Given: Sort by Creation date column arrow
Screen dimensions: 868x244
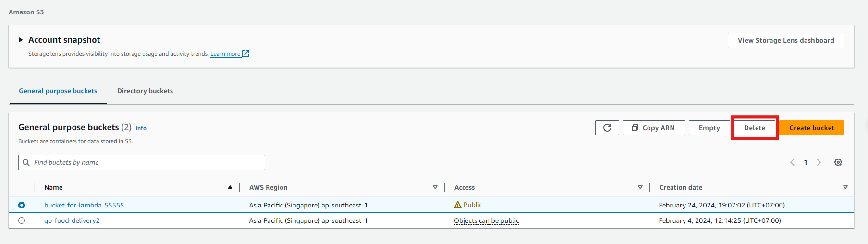Looking at the screenshot, I should pyautogui.click(x=845, y=187).
